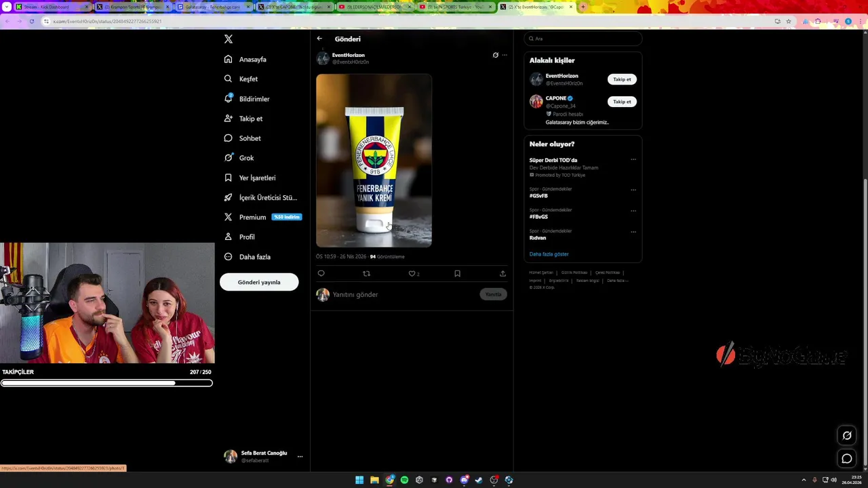Click the share icon under the post
Viewport: 868px width, 488px height.
502,274
